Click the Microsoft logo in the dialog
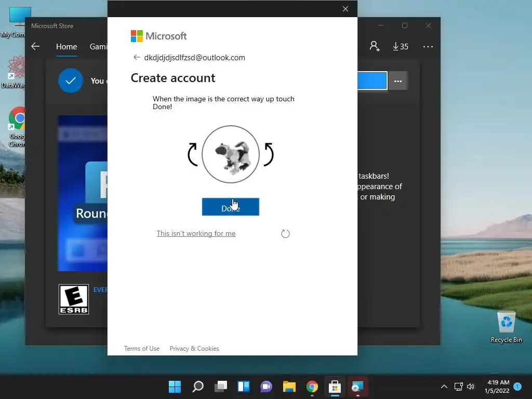The height and width of the screenshot is (399, 532). 159,36
